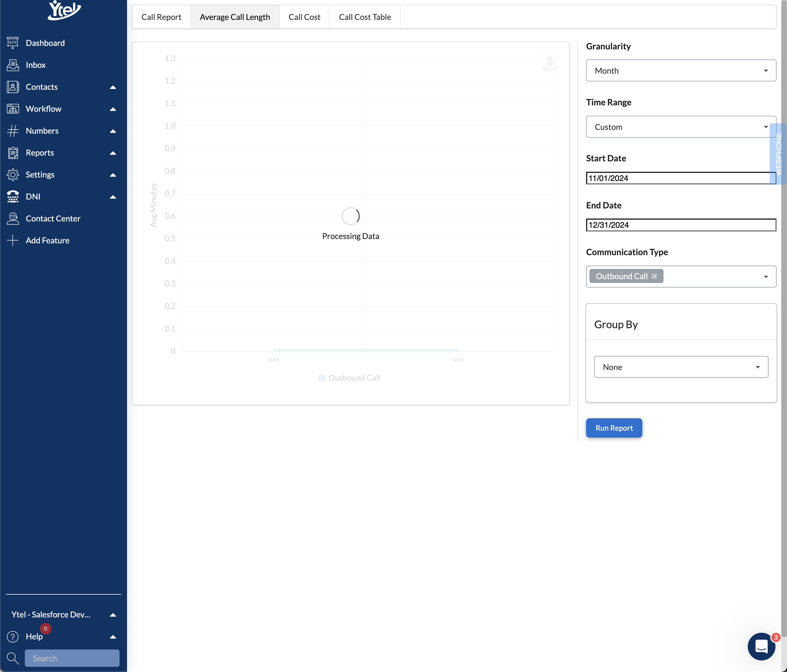Switch to the Call Report tab
Image resolution: width=787 pixels, height=672 pixels.
click(161, 17)
